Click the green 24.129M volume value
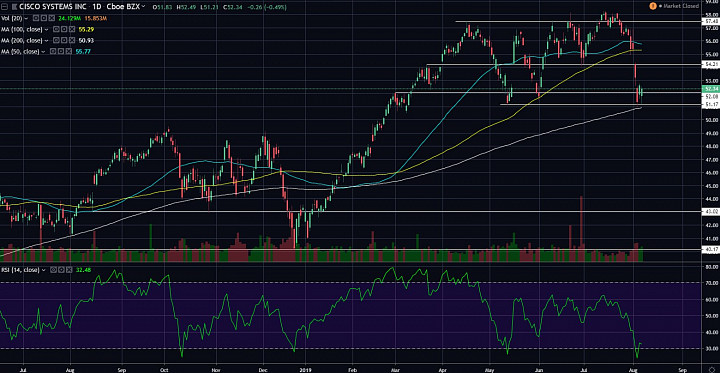This screenshot has width=720, height=373. coord(70,18)
